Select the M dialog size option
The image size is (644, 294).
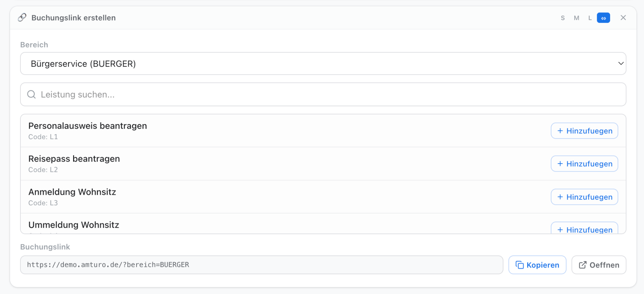click(577, 18)
